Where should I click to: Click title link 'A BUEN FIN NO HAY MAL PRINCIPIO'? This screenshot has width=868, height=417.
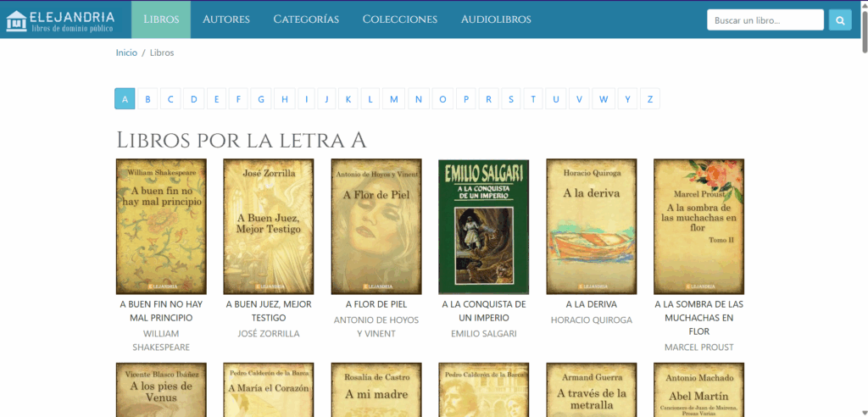coord(161,311)
